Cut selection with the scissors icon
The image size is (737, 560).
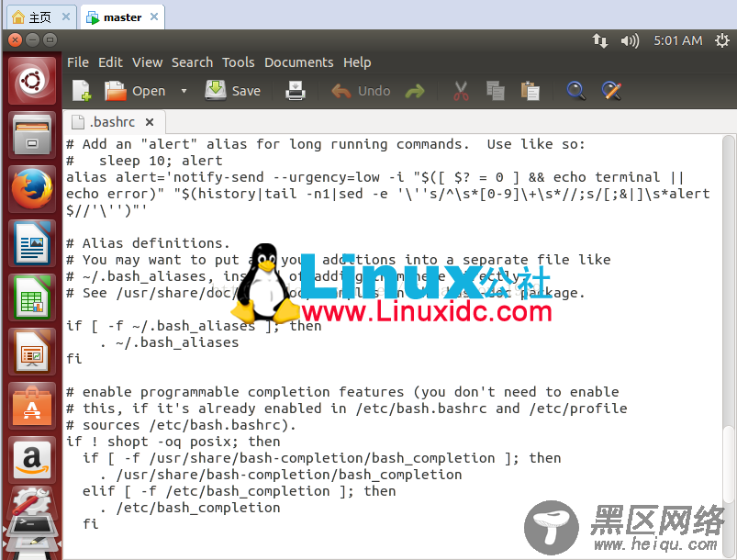(x=461, y=91)
